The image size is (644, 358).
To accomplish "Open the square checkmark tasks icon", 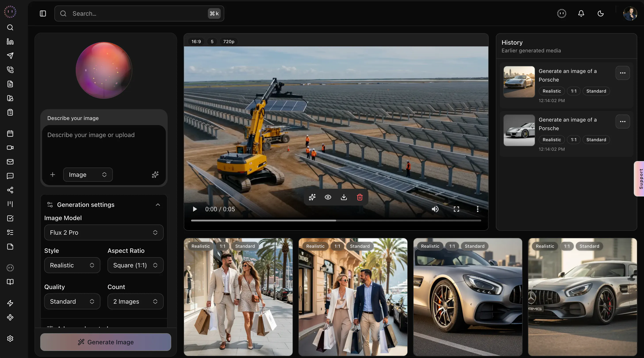I will coord(10,218).
